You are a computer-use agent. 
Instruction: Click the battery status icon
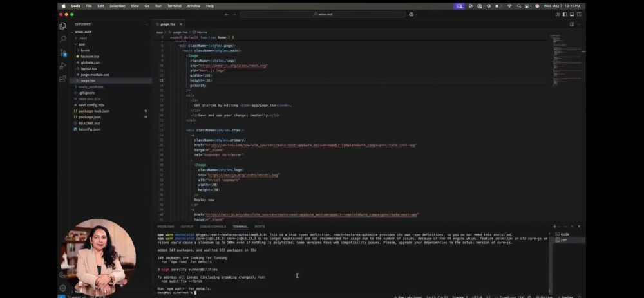[x=498, y=6]
